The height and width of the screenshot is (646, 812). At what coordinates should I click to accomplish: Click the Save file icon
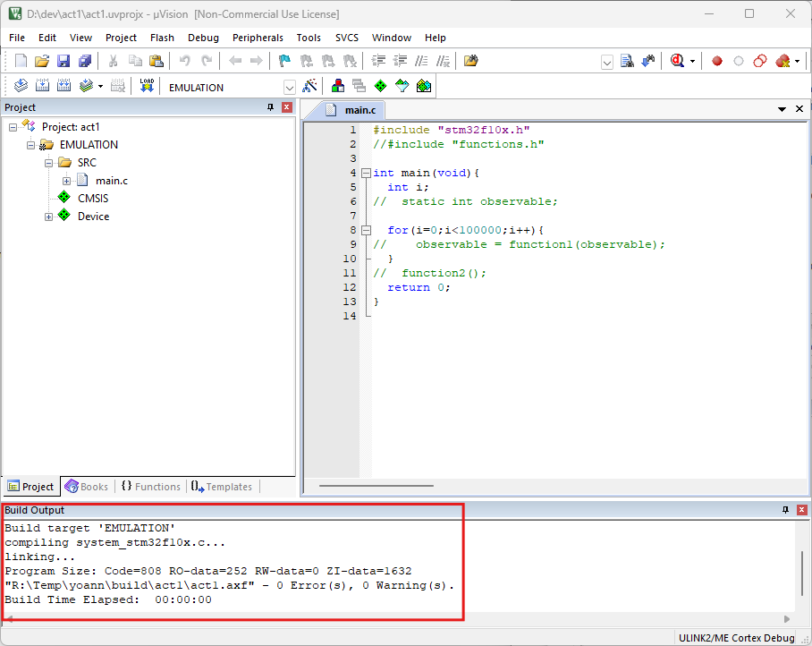click(x=63, y=61)
